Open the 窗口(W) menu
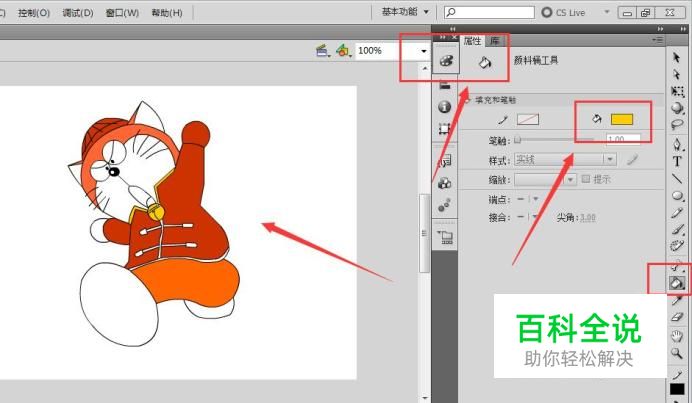The width and height of the screenshot is (692, 403). pos(122,12)
